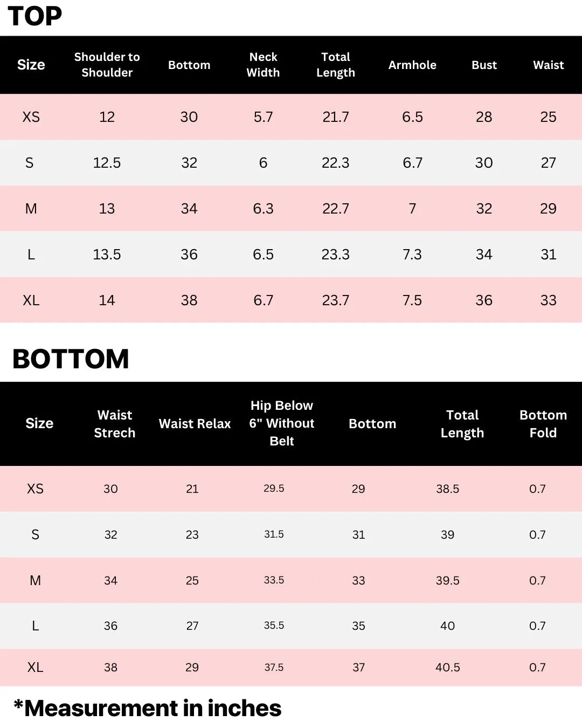Click the 35.5 hip measurement value
Viewport: 582px width, 728px height.
click(x=274, y=626)
